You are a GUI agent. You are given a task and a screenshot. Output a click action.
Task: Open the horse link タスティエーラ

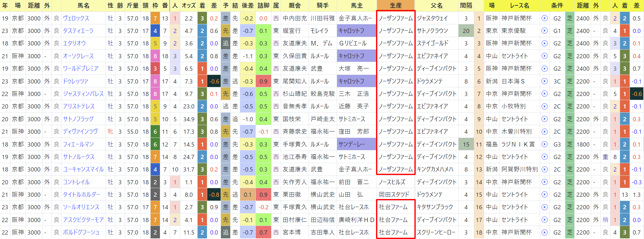coord(78,31)
